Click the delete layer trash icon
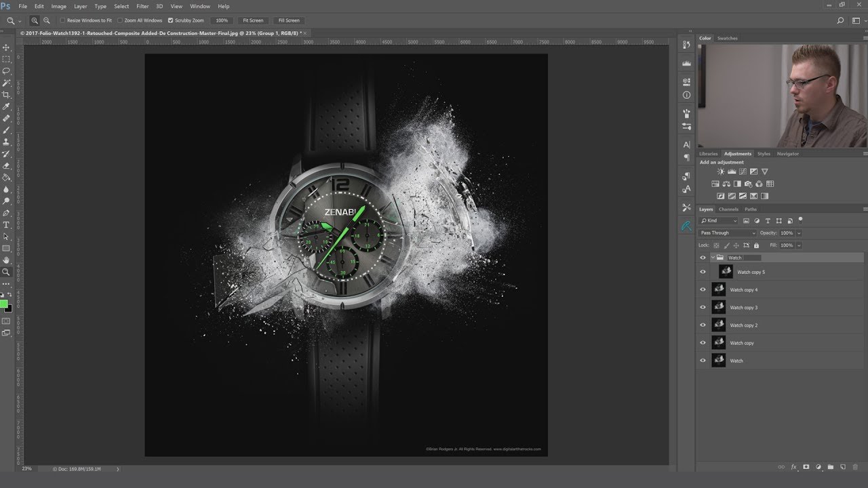The height and width of the screenshot is (488, 868). click(855, 467)
